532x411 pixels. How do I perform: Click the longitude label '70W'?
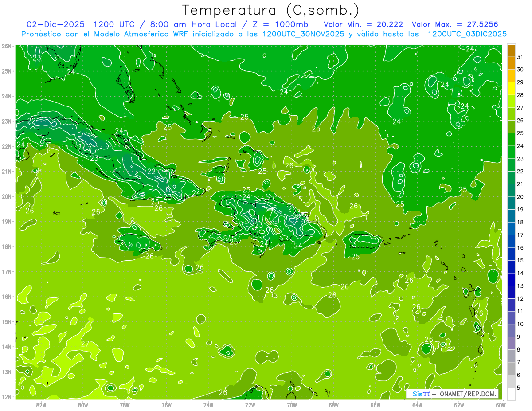click(x=292, y=404)
